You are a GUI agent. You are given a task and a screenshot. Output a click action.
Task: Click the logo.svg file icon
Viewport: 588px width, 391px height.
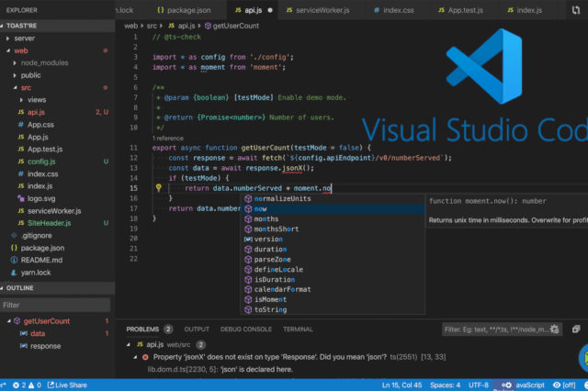[x=19, y=197]
